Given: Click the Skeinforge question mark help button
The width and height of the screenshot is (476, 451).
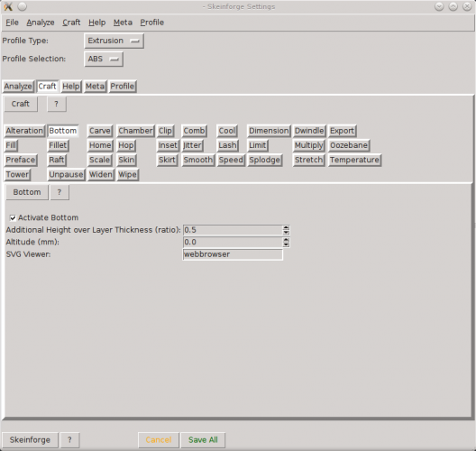Looking at the screenshot, I should click(69, 440).
